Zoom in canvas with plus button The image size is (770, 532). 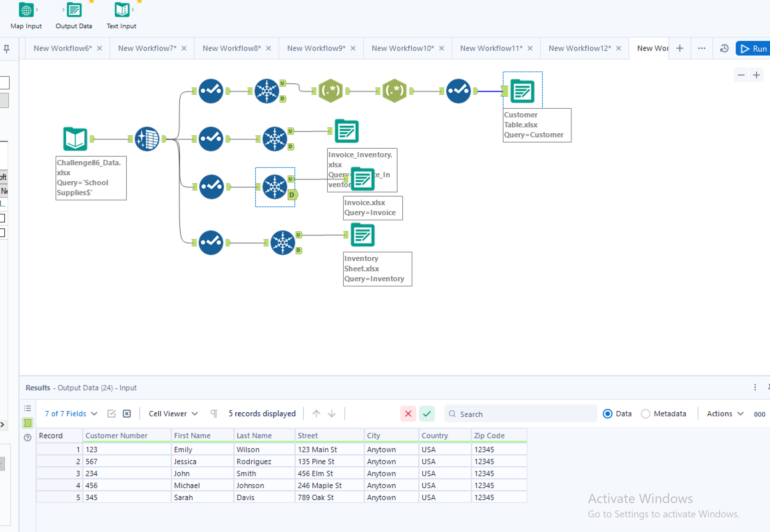coord(756,75)
